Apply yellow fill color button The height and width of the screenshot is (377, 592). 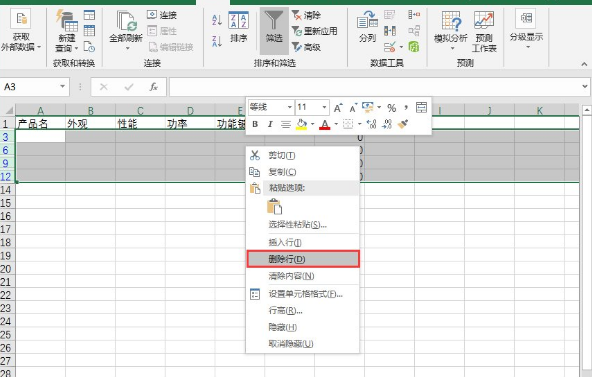[302, 124]
